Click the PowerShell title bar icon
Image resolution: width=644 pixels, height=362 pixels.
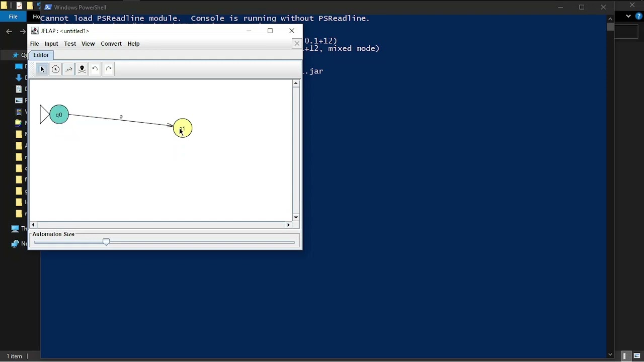pyautogui.click(x=48, y=7)
